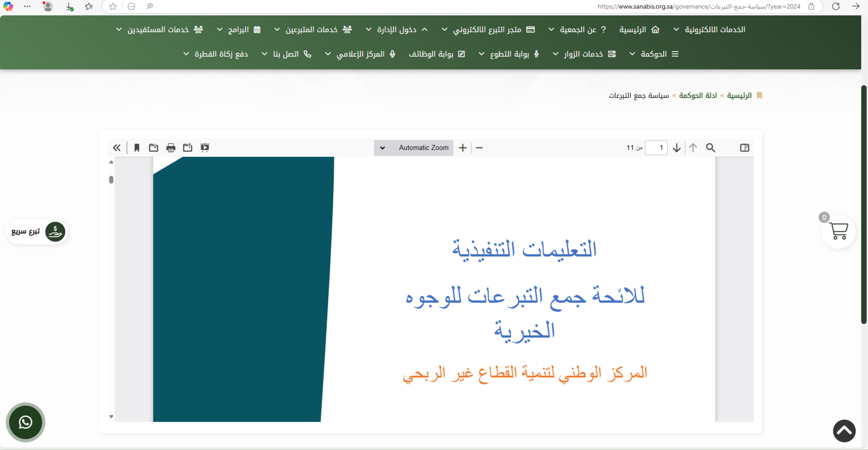
Task: Switch PDF to presentation mode
Action: [205, 148]
